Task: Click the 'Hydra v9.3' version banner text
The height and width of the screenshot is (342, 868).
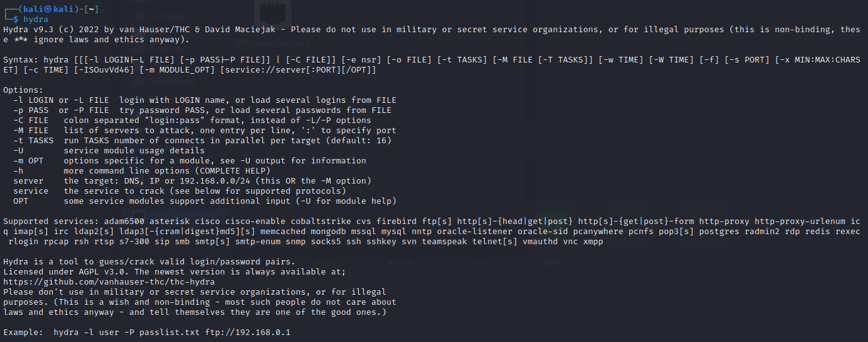Action: point(28,30)
